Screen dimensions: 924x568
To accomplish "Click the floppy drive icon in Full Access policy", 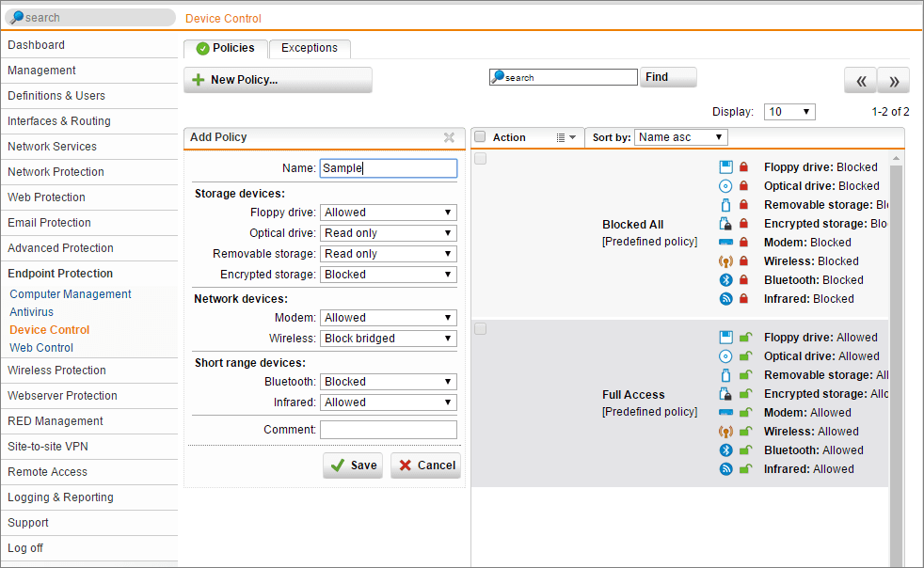I will coord(726,338).
